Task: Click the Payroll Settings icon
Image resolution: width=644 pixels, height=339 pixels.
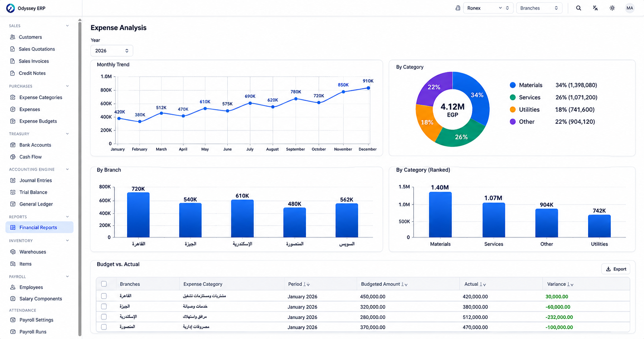Action: click(x=13, y=320)
